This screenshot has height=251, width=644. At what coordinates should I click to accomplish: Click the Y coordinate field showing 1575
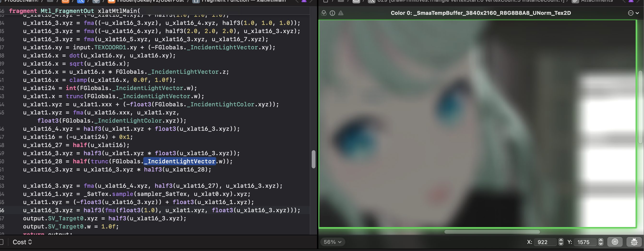pyautogui.click(x=586, y=242)
